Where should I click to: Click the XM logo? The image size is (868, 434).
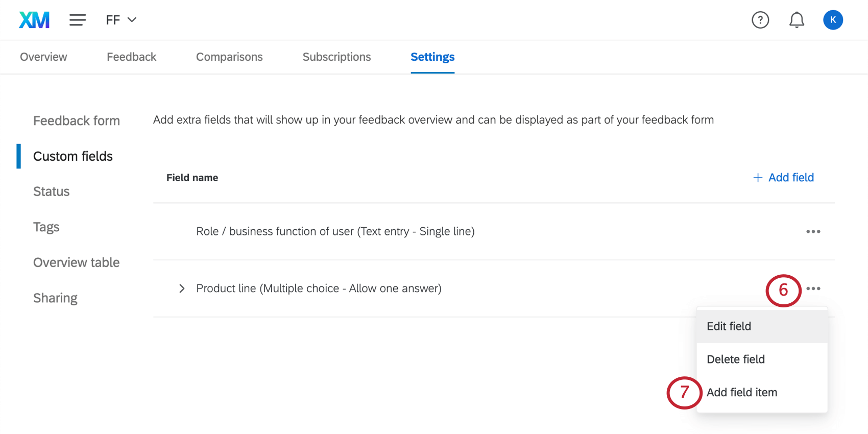pyautogui.click(x=34, y=19)
